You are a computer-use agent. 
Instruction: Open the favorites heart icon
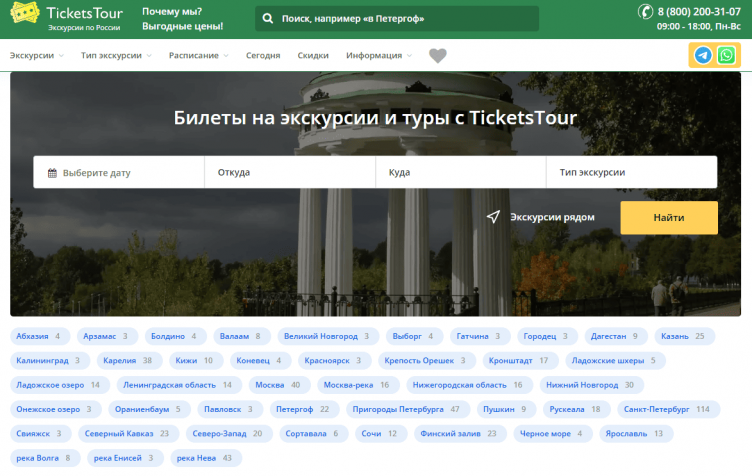[x=437, y=56]
